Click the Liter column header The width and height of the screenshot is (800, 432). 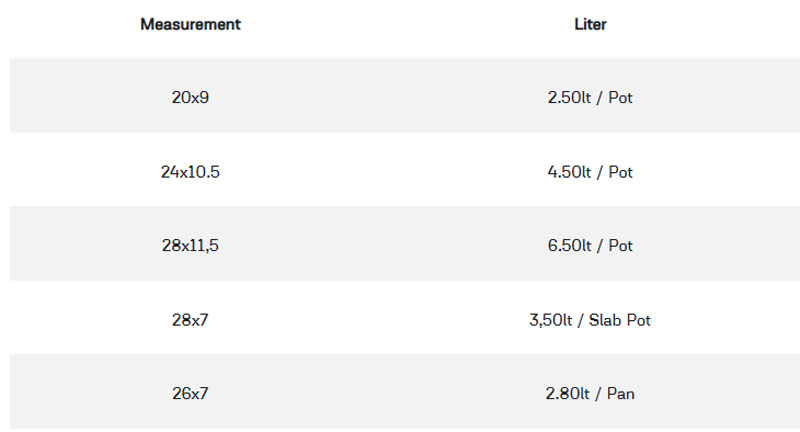(x=590, y=24)
